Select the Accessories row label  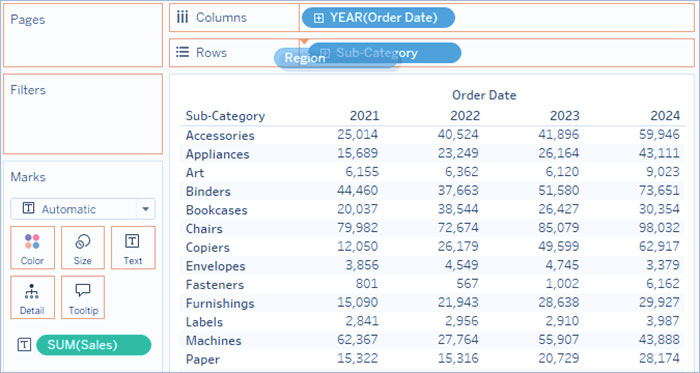220,135
